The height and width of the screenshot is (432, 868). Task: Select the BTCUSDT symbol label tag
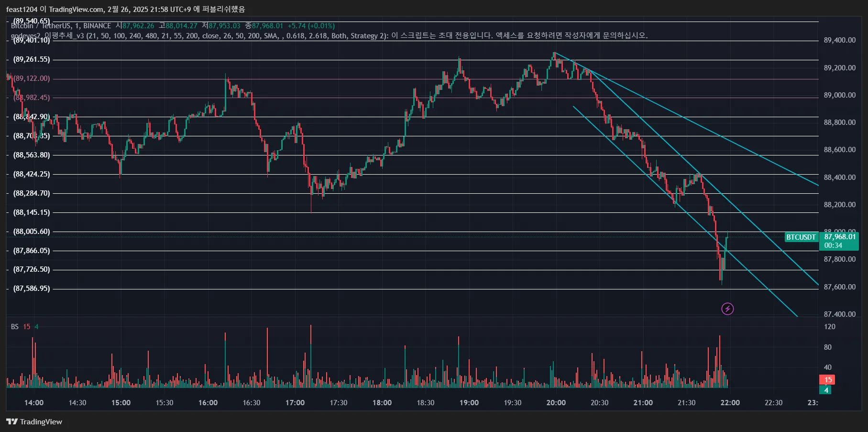pyautogui.click(x=801, y=237)
